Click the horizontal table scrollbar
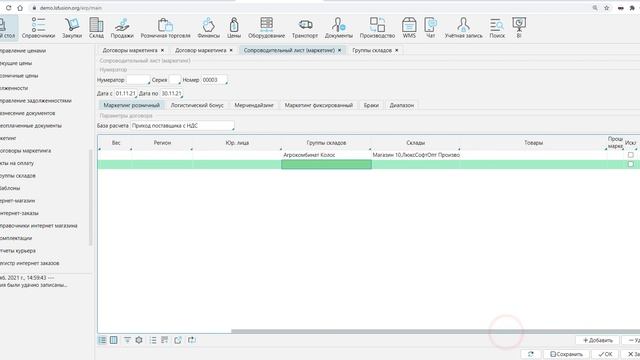This screenshot has height=360, width=640. tap(435, 331)
